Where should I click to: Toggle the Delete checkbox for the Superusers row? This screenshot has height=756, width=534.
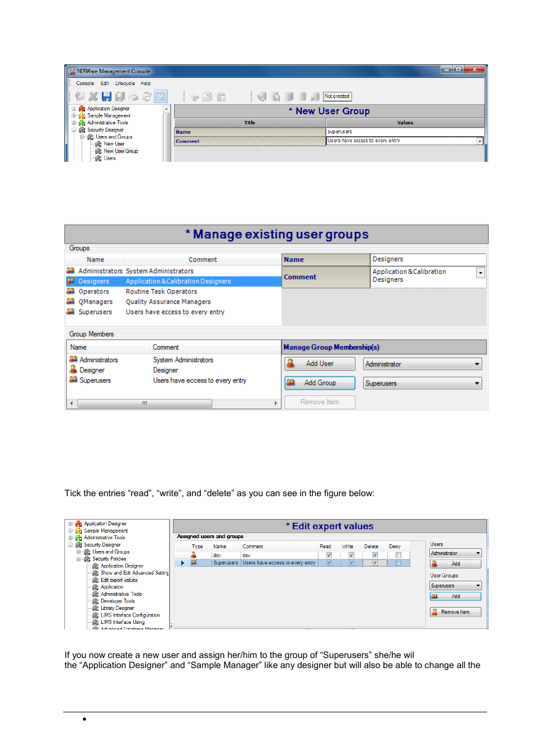click(375, 563)
